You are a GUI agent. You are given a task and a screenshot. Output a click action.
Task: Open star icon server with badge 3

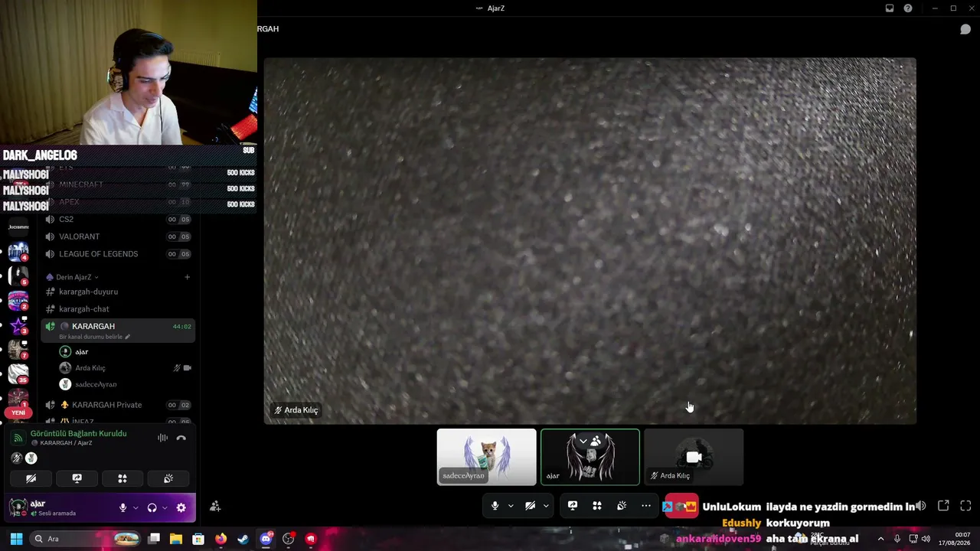coord(18,325)
